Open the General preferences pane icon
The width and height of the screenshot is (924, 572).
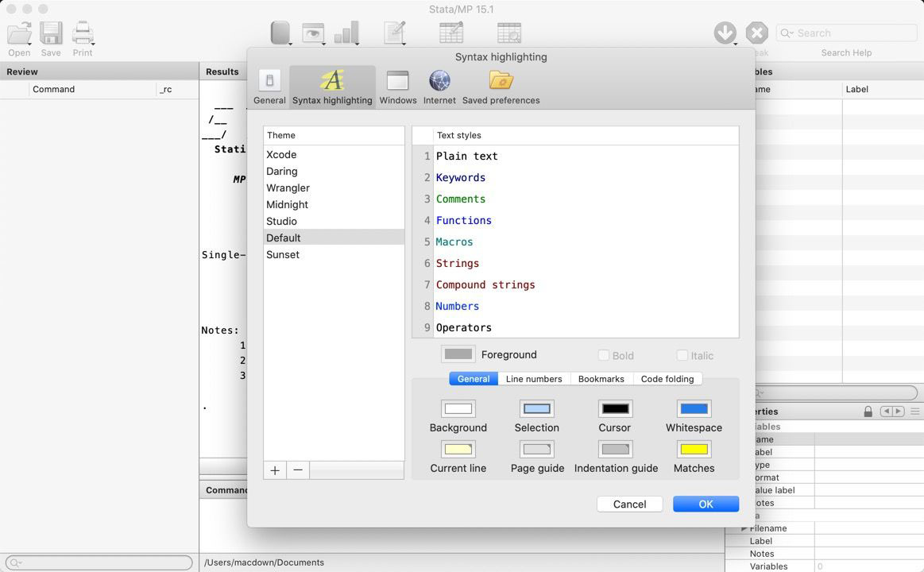pos(269,81)
